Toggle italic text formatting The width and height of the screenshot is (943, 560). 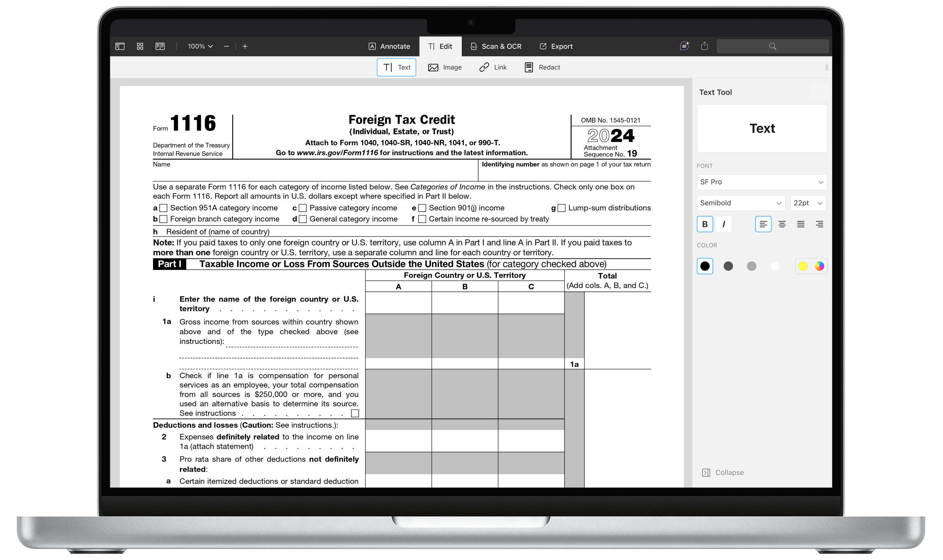(723, 224)
